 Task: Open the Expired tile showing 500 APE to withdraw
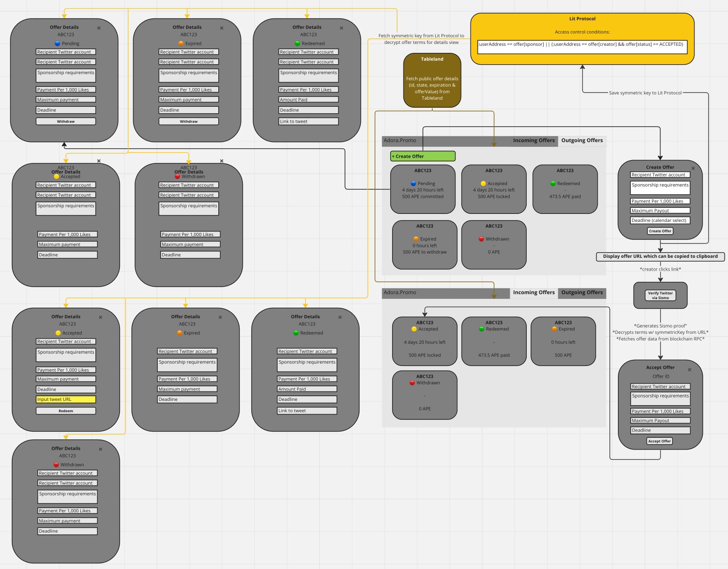425,245
